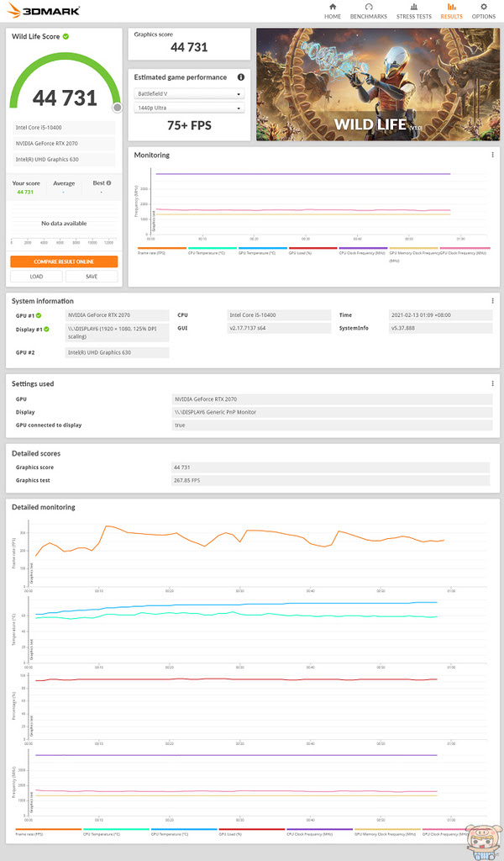504x861 pixels.
Task: Click the 44 731 Graphics score at top
Action: point(189,47)
